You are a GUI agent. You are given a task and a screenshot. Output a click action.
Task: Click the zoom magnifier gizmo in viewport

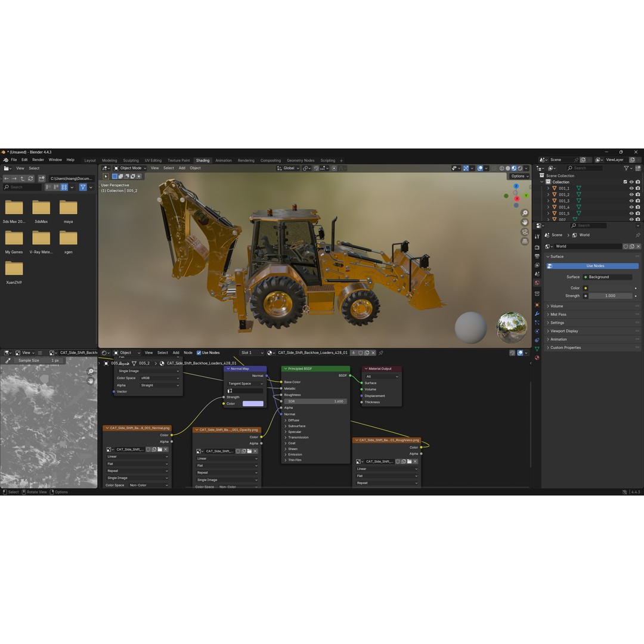[x=525, y=213]
